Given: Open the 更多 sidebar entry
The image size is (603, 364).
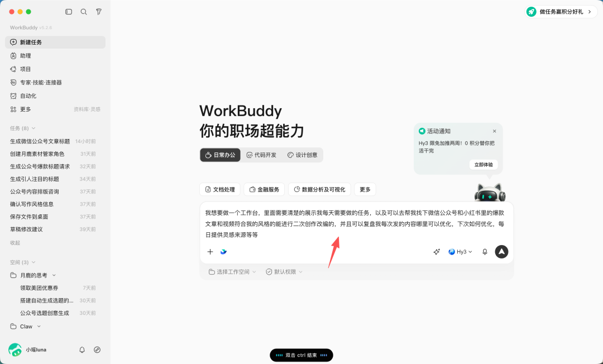Looking at the screenshot, I should click(55, 109).
